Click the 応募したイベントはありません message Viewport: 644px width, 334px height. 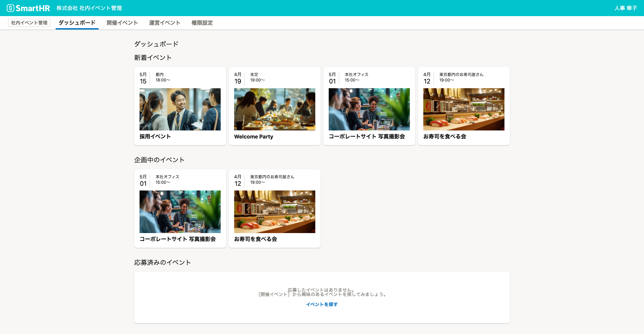(x=321, y=290)
